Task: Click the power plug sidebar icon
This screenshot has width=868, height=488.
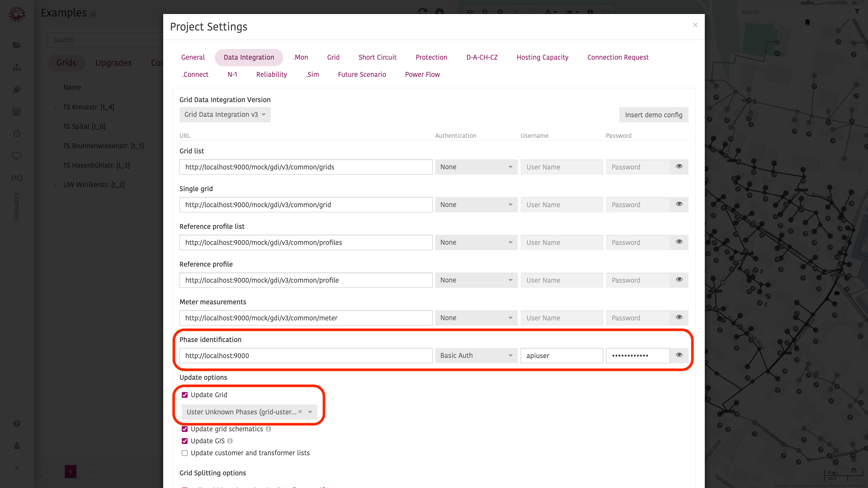Action: 17,90
